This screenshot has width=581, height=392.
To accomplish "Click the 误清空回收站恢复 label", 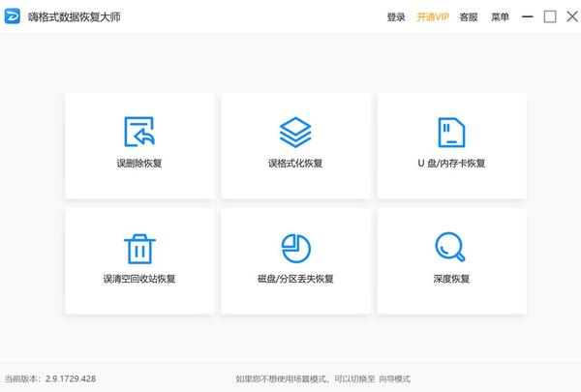I will (x=139, y=279).
